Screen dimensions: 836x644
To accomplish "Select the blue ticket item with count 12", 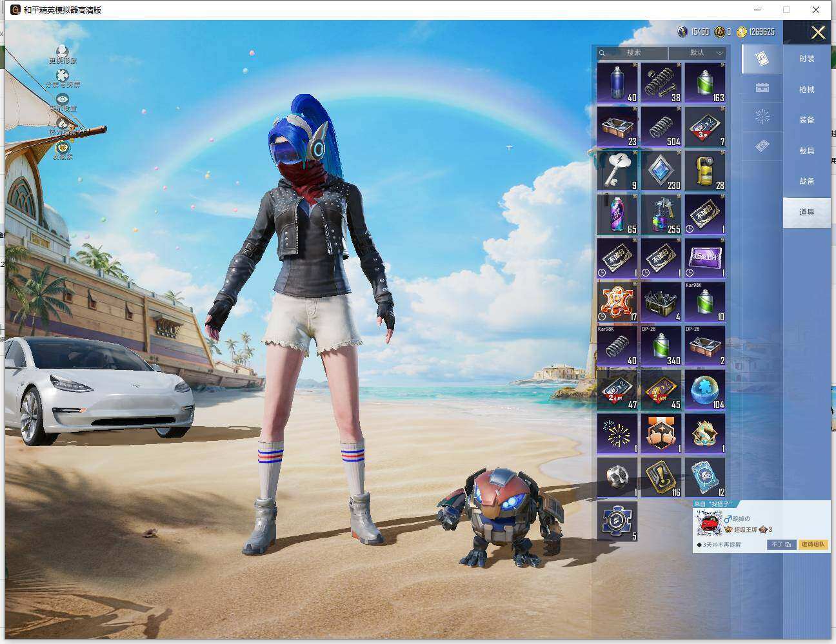I will [x=705, y=477].
